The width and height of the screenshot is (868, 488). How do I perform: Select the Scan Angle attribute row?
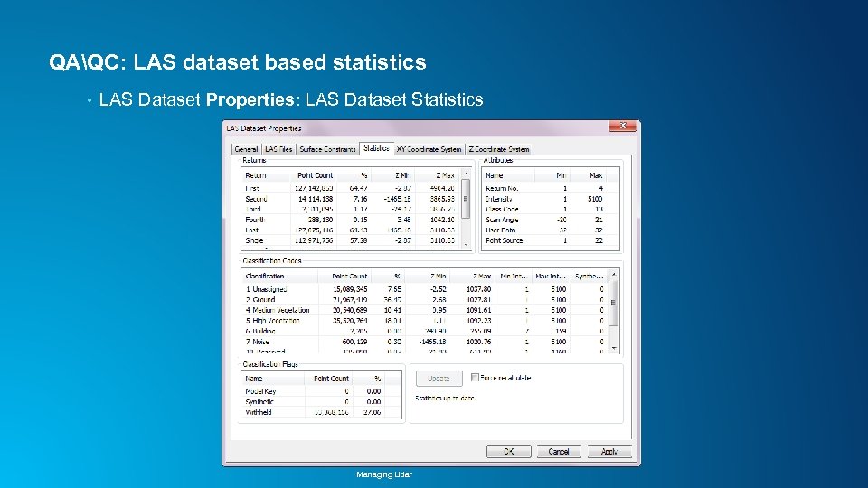pyautogui.click(x=551, y=220)
